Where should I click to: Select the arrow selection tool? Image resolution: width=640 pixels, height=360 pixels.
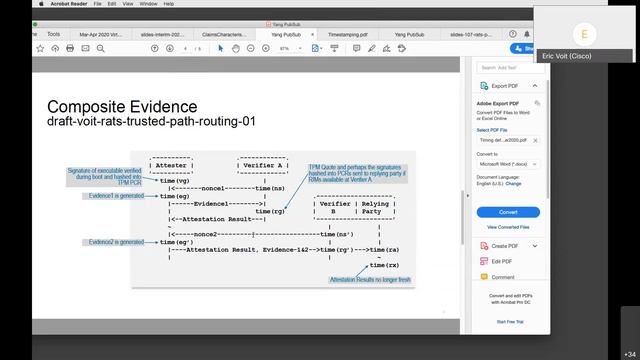point(220,49)
